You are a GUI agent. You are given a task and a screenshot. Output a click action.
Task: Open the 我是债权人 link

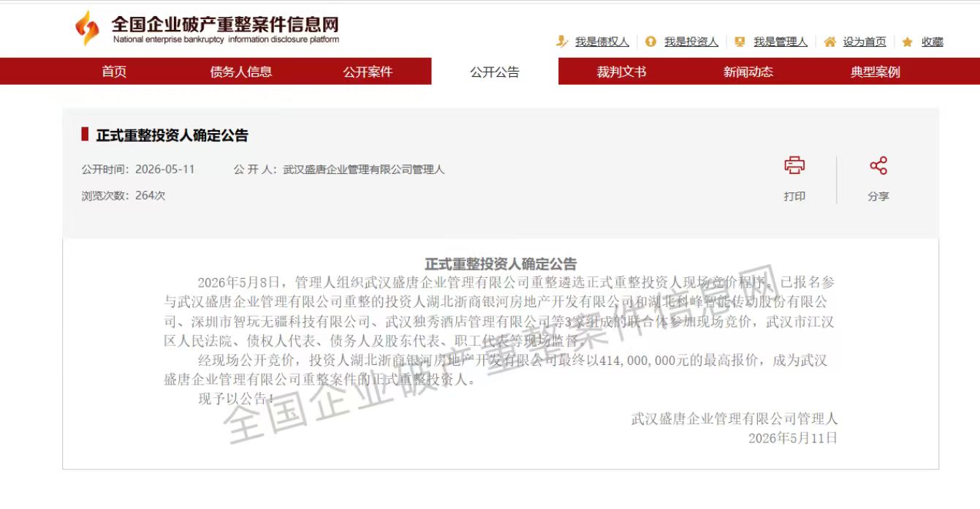pyautogui.click(x=602, y=42)
